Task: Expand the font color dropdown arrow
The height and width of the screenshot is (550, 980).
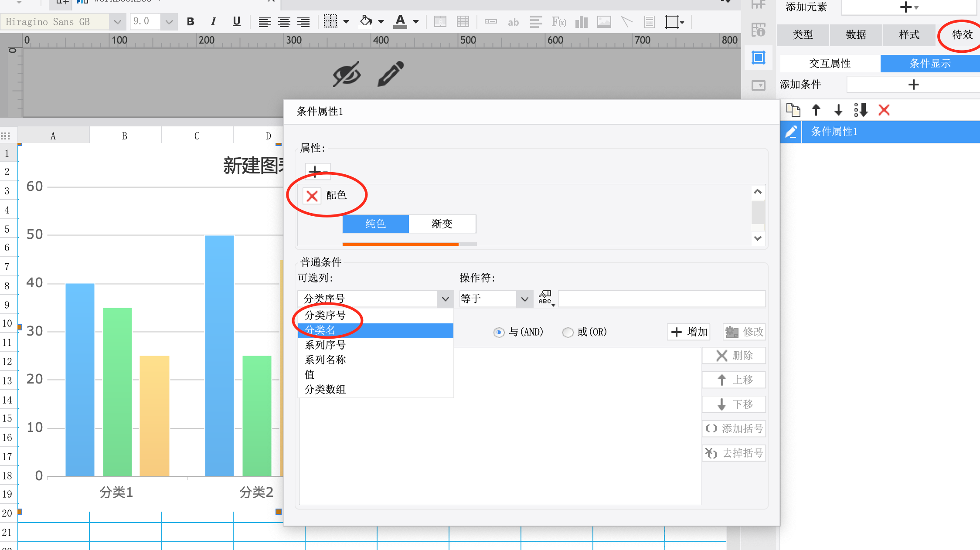Action: pyautogui.click(x=416, y=21)
